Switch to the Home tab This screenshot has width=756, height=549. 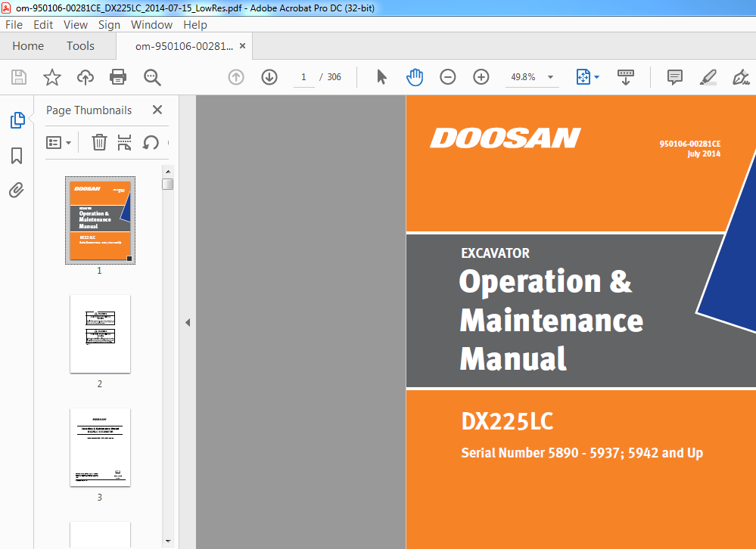click(x=28, y=45)
